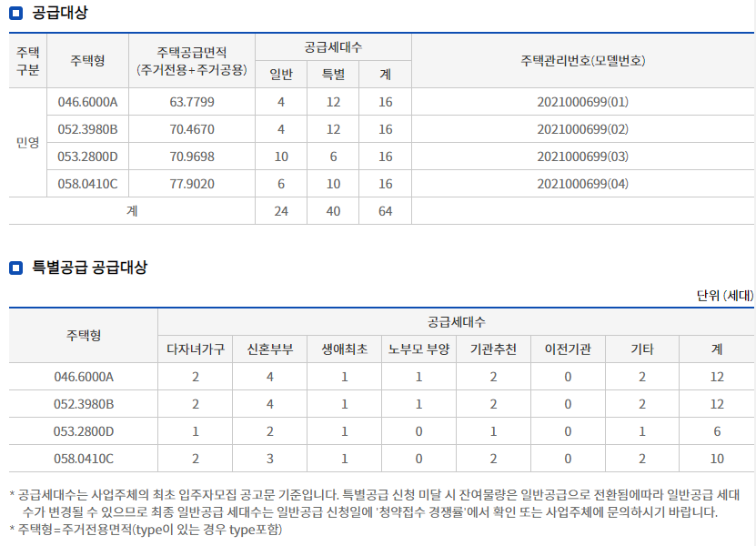Click the 기타 column header
Screen dimensions: 756x546
(642, 349)
